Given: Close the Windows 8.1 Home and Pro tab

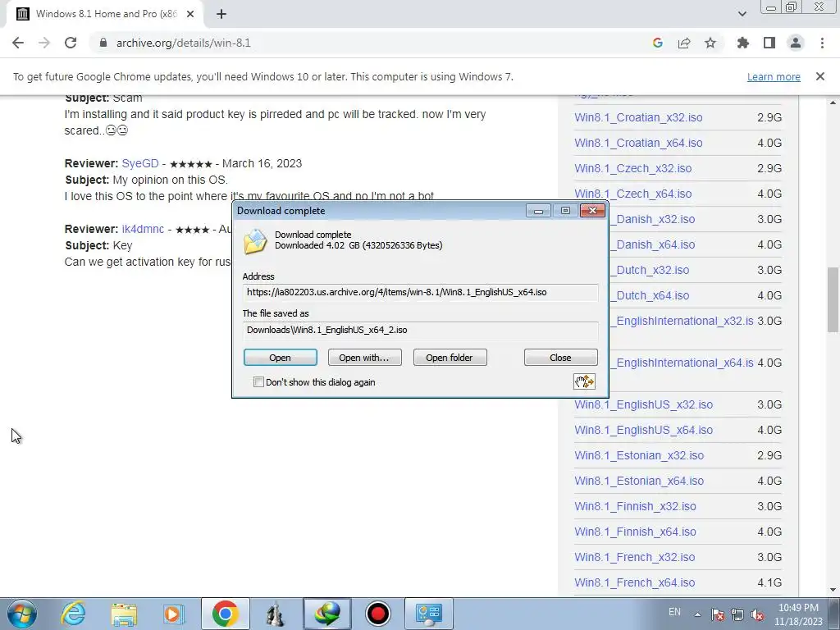Looking at the screenshot, I should click(x=190, y=14).
